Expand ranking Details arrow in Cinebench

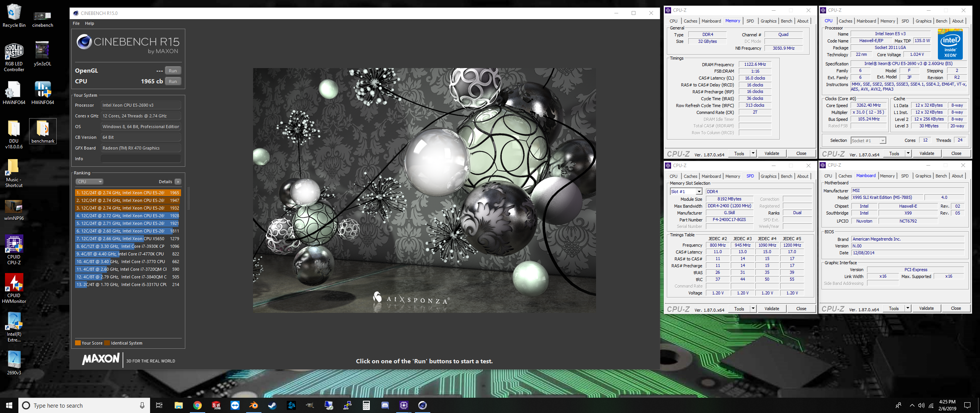(x=178, y=182)
